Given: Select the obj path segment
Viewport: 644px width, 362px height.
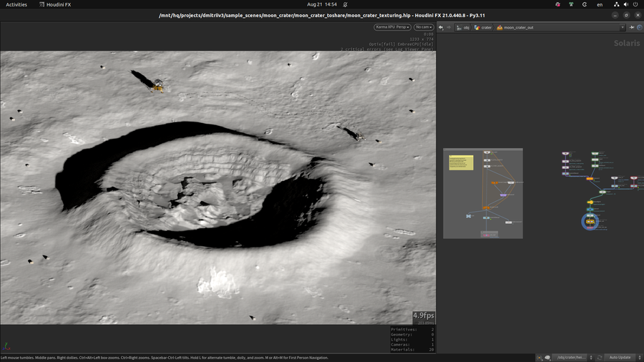Looking at the screenshot, I should pyautogui.click(x=463, y=27).
